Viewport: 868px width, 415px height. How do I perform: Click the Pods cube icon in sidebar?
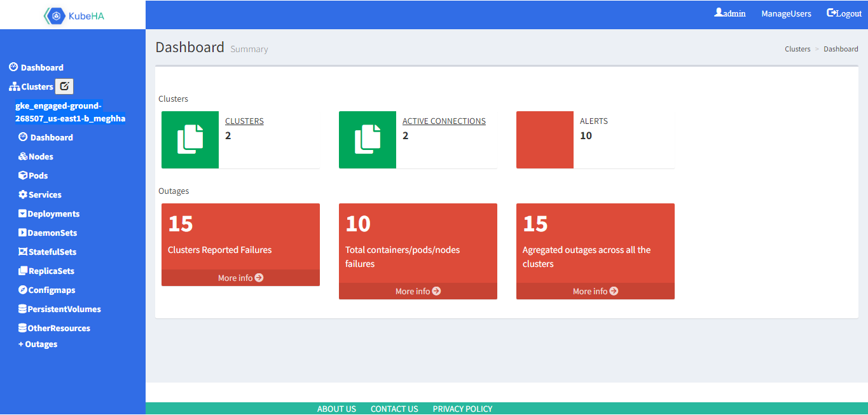(23, 175)
